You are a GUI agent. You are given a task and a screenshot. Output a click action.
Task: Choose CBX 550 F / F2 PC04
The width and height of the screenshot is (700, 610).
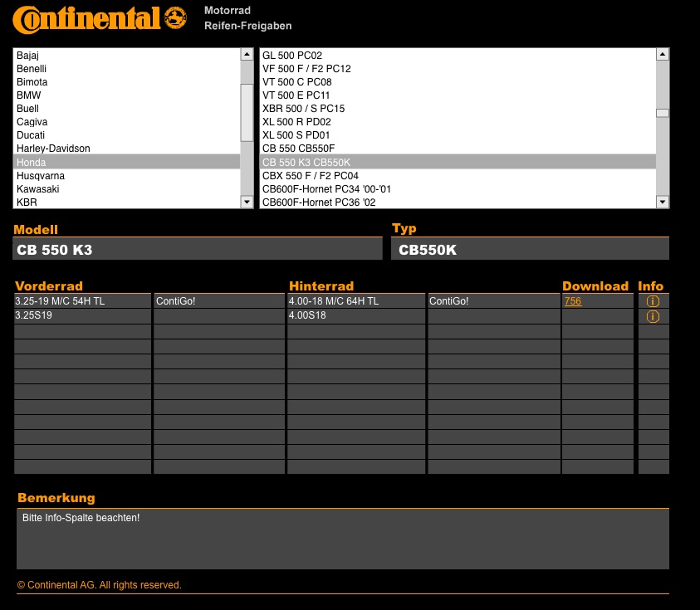coord(458,176)
